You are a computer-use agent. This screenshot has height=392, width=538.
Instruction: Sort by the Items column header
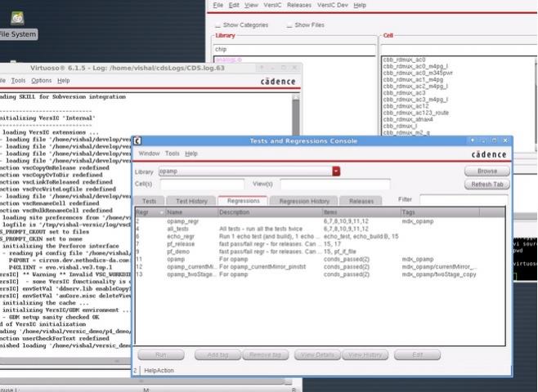(361, 212)
